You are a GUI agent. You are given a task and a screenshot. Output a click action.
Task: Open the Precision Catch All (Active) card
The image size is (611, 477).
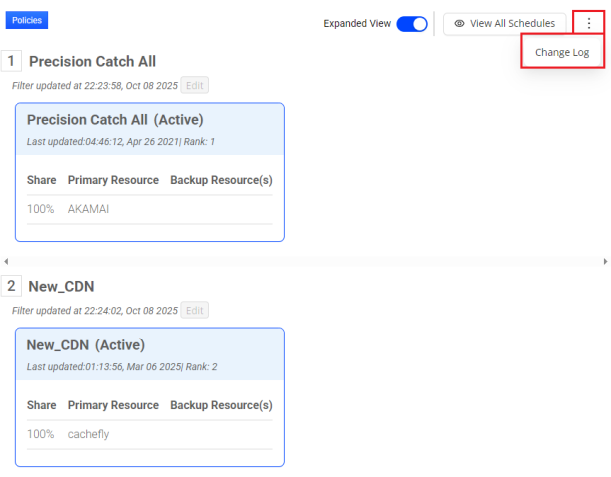(150, 172)
